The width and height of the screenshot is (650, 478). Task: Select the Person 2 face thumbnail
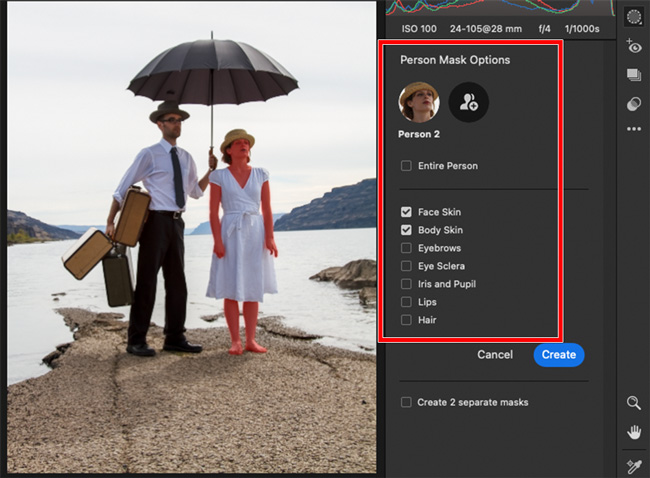click(419, 102)
